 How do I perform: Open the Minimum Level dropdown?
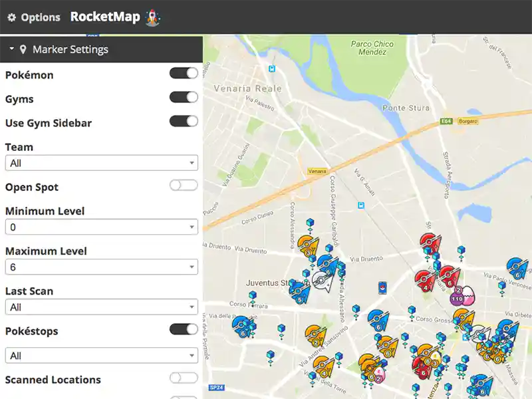[x=102, y=227]
